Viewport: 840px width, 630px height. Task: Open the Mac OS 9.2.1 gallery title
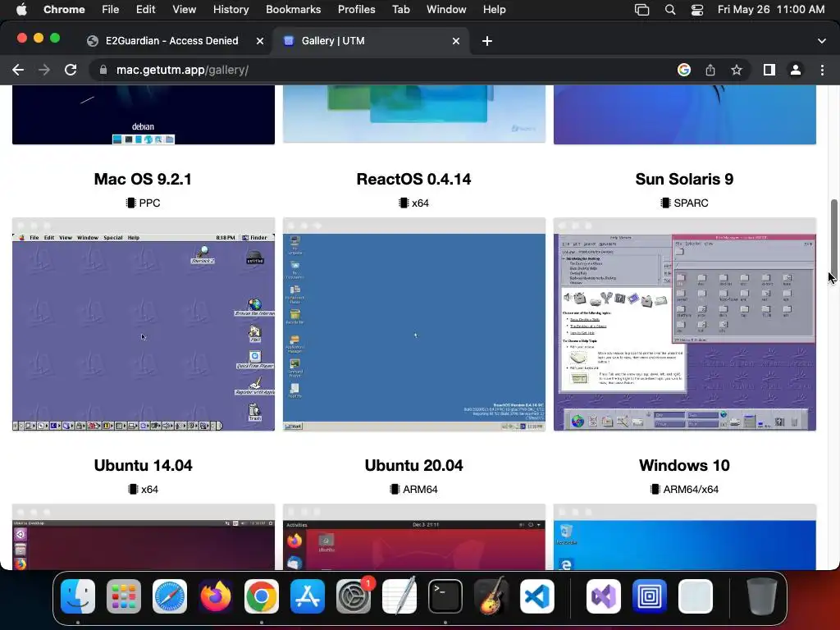(143, 179)
